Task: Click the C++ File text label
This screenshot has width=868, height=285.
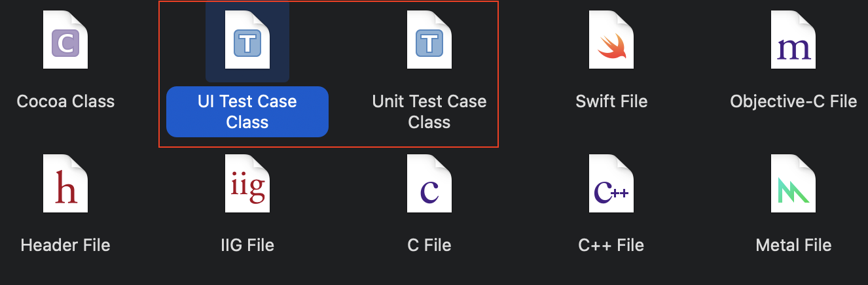Action: (x=611, y=245)
